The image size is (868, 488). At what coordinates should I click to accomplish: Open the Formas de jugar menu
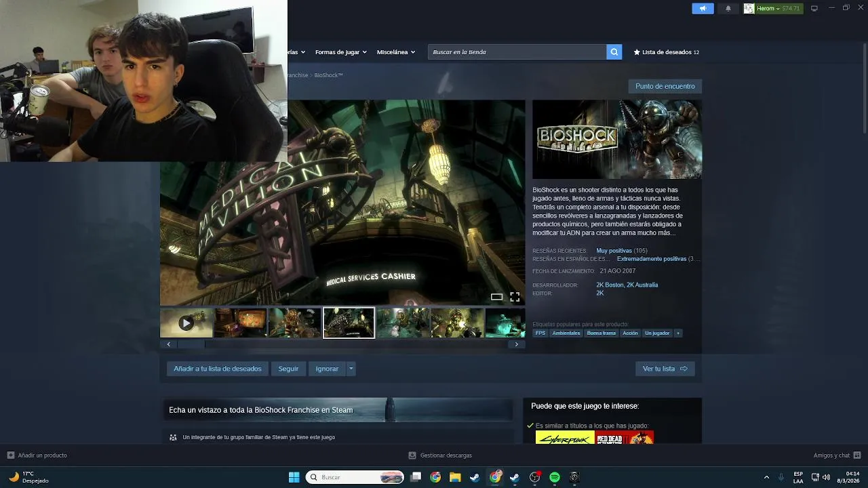pos(340,52)
